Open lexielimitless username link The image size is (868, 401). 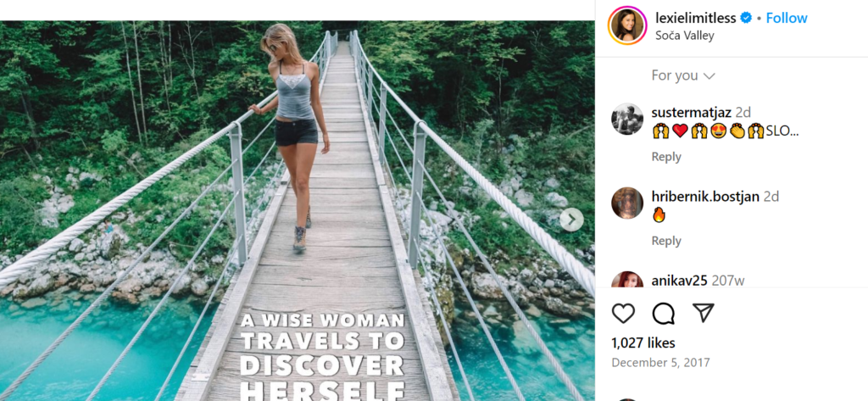(x=695, y=18)
